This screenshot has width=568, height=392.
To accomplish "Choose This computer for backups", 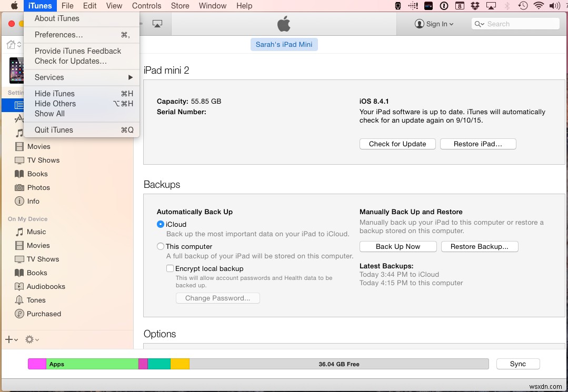I will (160, 246).
